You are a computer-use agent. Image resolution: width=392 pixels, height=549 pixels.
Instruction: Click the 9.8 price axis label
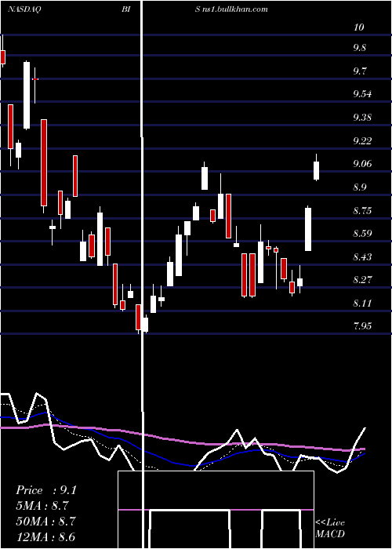pos(359,48)
